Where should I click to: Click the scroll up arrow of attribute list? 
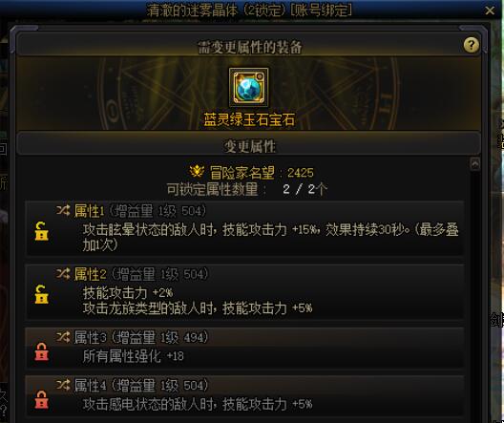(475, 164)
